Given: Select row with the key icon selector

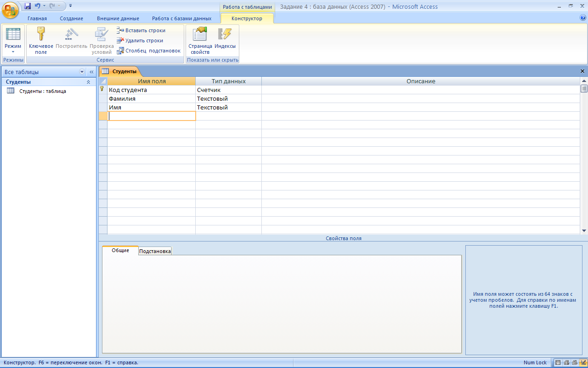Looking at the screenshot, I should pos(103,90).
